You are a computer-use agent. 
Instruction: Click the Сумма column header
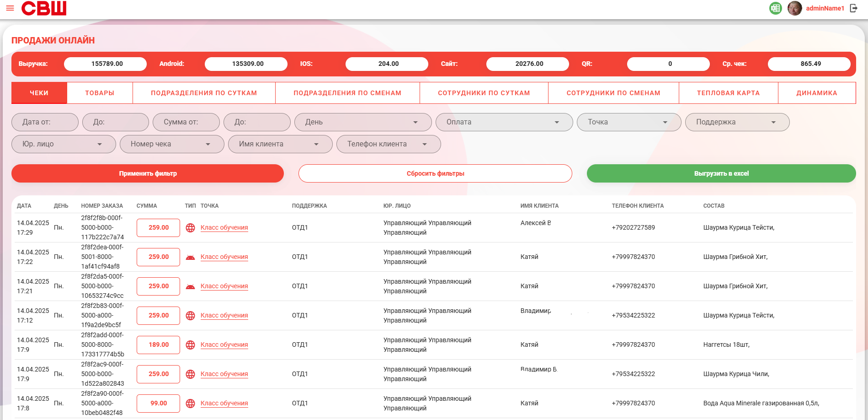147,206
